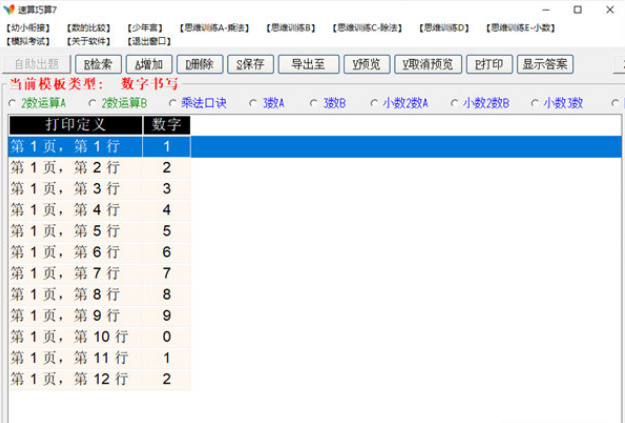
Task: Open the 【少年宫】 menu
Action: coord(145,28)
